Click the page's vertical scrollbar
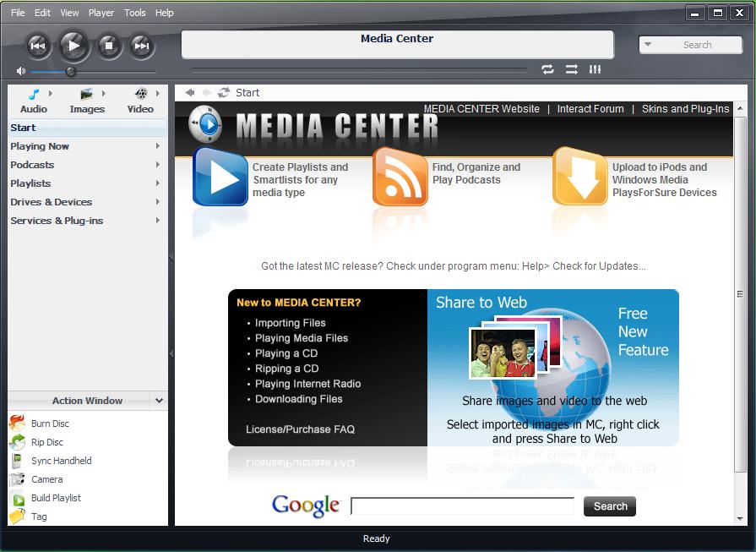This screenshot has height=552, width=756. click(740, 294)
